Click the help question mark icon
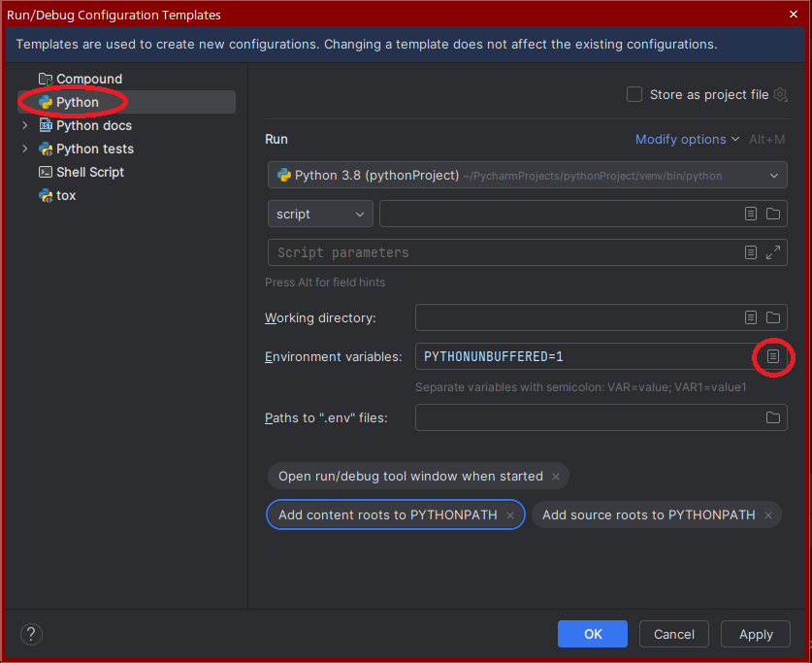Viewport: 812px width, 663px height. point(31,635)
